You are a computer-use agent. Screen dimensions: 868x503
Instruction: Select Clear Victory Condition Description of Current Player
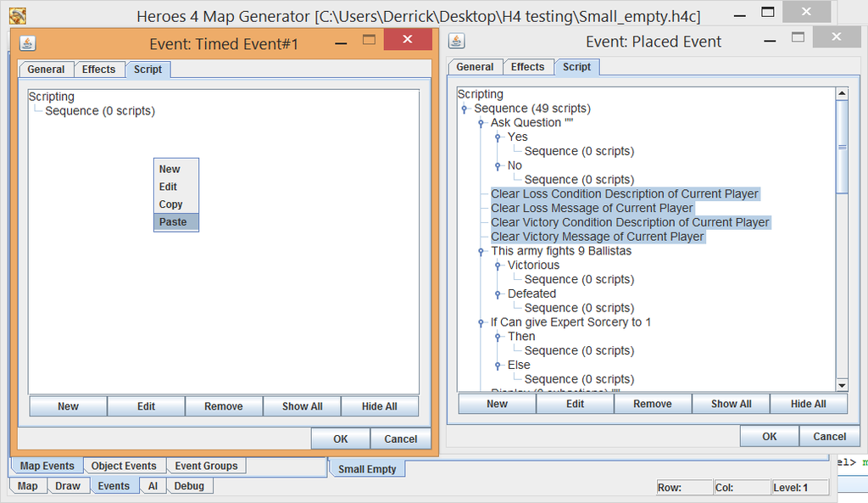630,223
